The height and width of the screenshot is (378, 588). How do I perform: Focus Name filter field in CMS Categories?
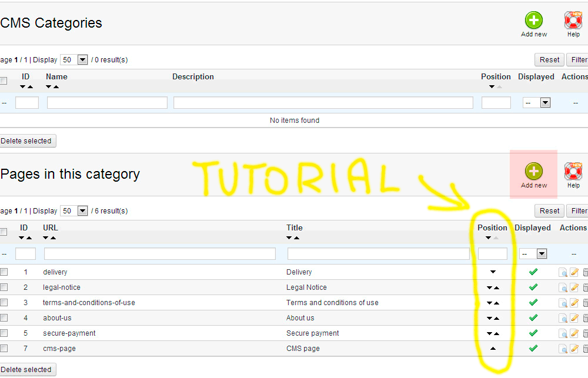pyautogui.click(x=107, y=103)
